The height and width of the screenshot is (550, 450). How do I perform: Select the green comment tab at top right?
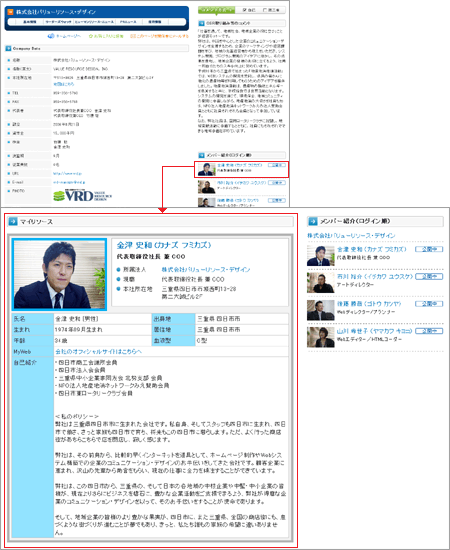216,10
